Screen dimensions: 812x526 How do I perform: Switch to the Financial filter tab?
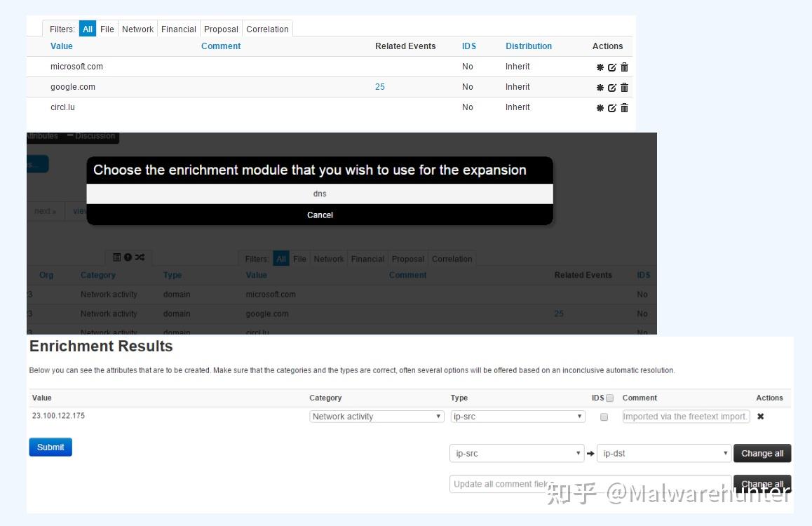[x=179, y=29]
